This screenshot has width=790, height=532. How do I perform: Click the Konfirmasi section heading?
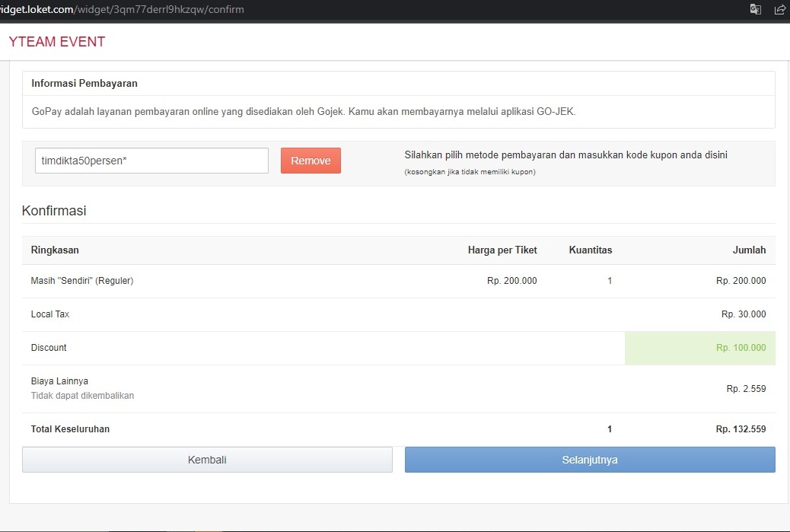tap(54, 211)
